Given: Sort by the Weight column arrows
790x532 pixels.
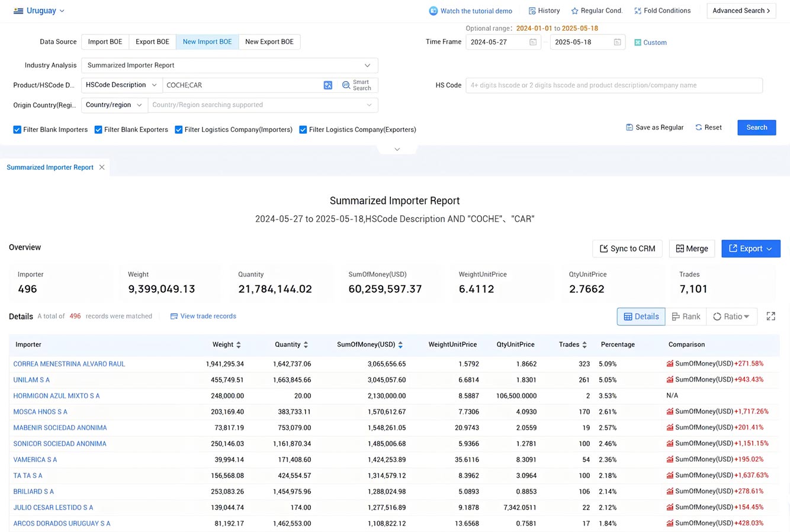Looking at the screenshot, I should tap(239, 344).
